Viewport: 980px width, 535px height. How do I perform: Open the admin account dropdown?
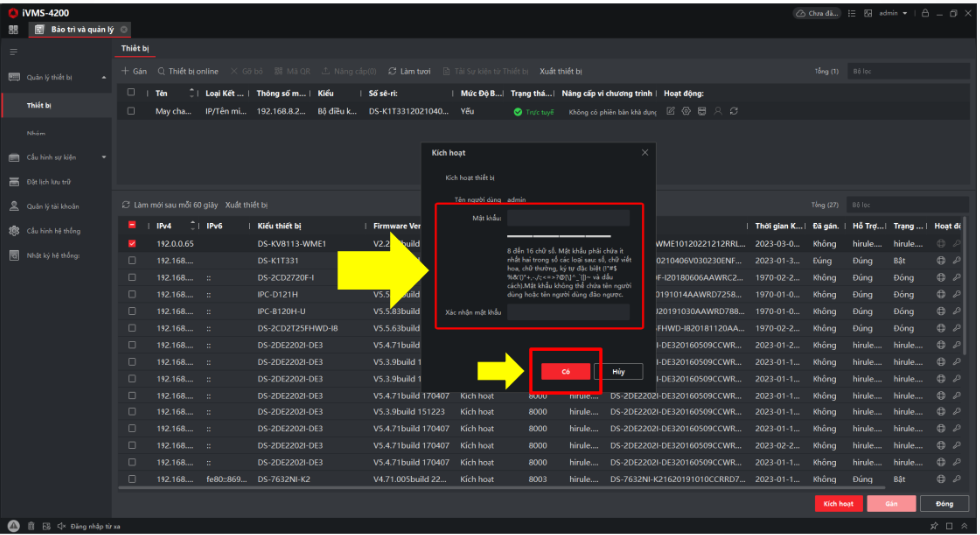[893, 13]
